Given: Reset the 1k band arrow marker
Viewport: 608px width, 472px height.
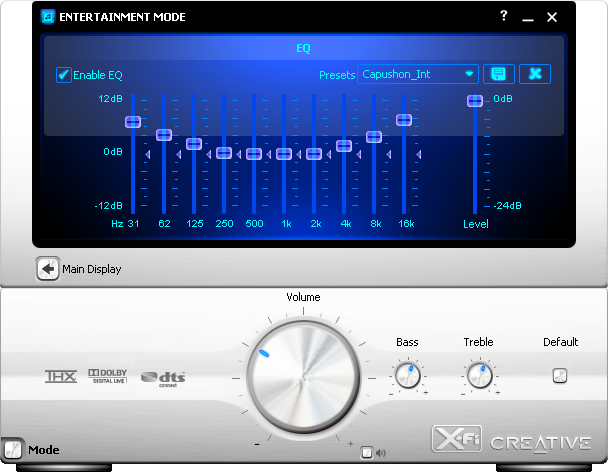Looking at the screenshot, I should point(299,155).
